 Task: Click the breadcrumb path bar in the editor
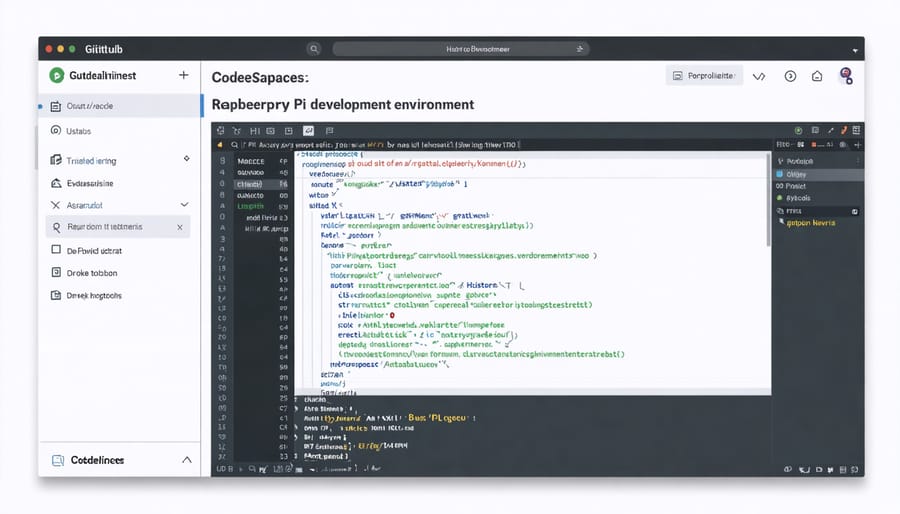pos(383,145)
